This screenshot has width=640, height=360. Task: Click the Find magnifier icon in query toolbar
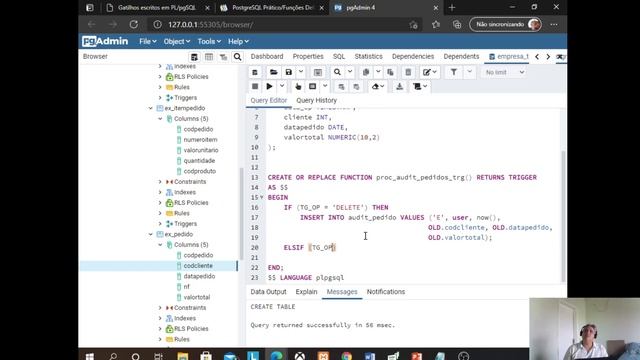(x=337, y=72)
